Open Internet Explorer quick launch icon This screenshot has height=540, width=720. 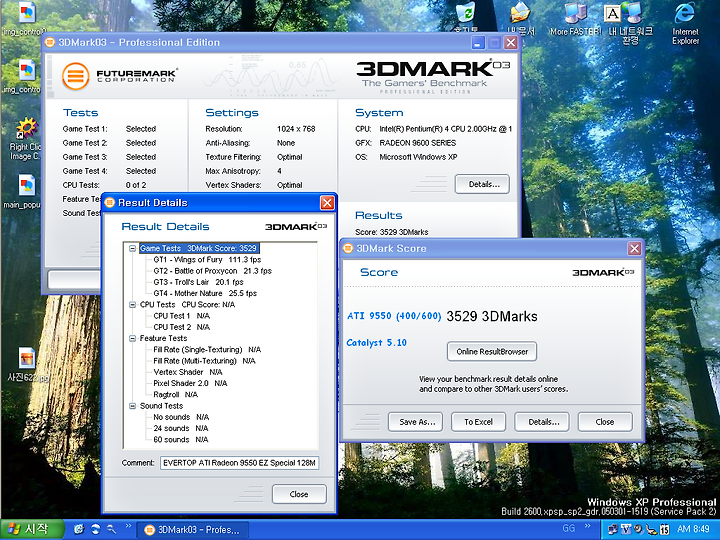point(79,529)
